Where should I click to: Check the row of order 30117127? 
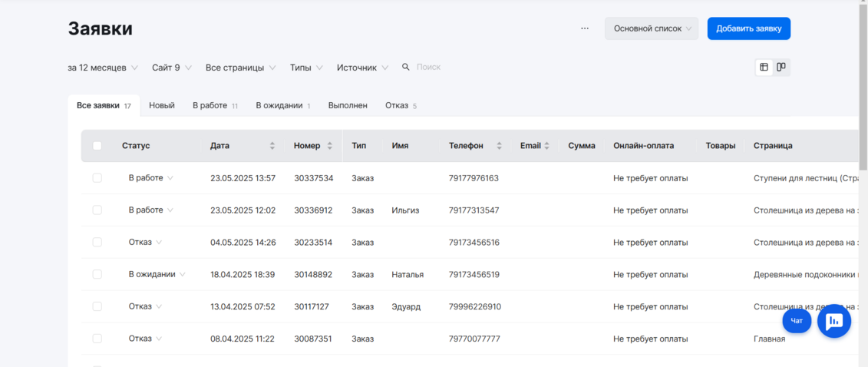pos(97,306)
